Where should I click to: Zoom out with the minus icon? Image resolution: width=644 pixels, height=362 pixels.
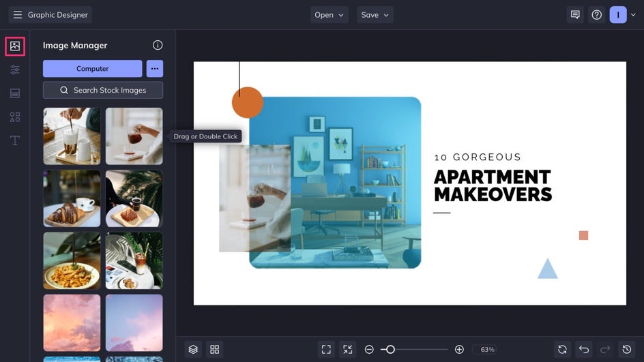(369, 349)
